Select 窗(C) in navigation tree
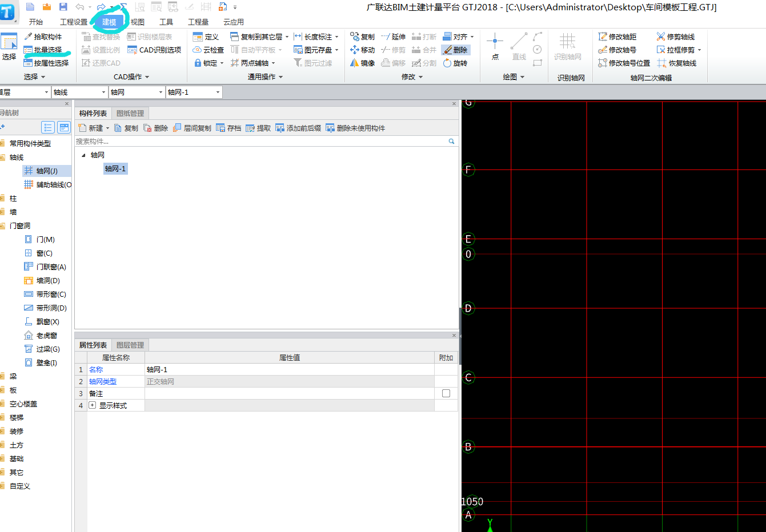766x532 pixels. pos(39,253)
